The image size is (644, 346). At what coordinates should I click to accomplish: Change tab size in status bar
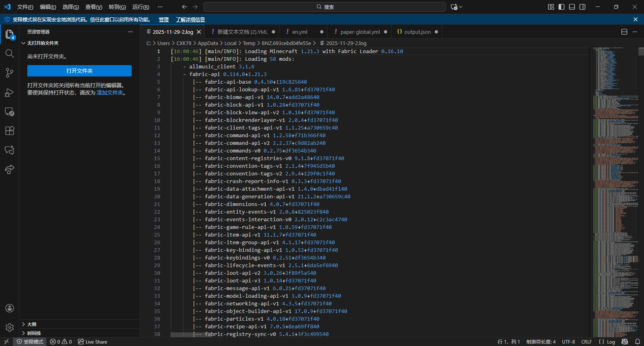pyautogui.click(x=541, y=342)
